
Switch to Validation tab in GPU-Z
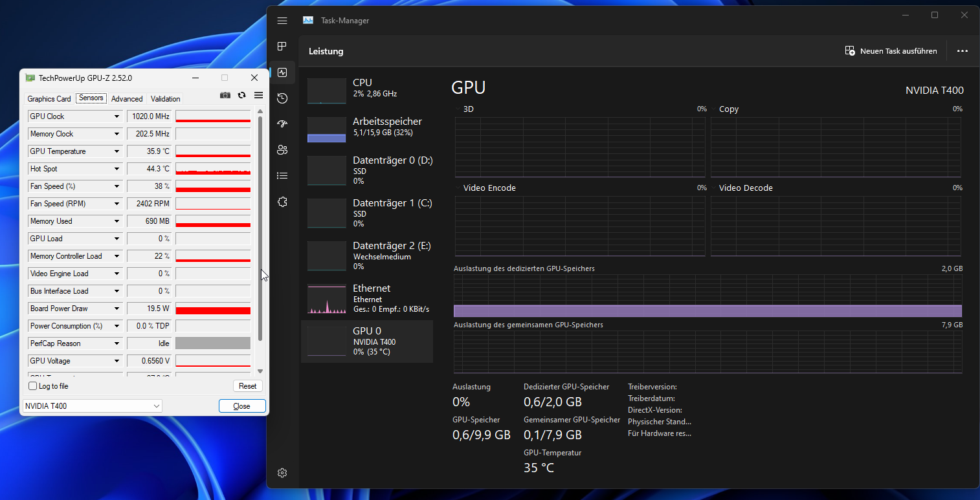(x=166, y=99)
